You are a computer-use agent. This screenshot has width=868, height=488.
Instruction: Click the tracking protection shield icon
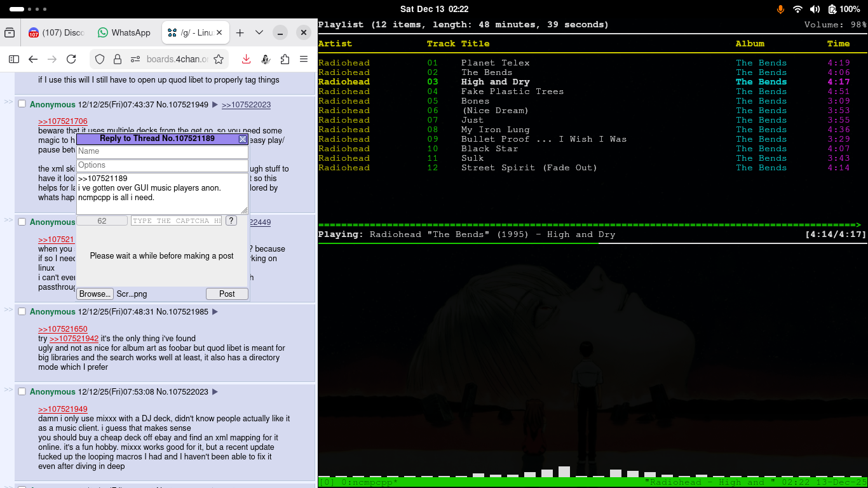point(100,59)
